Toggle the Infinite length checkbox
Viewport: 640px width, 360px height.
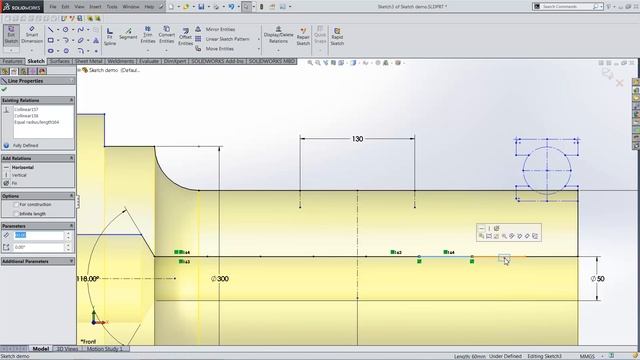pos(16,213)
